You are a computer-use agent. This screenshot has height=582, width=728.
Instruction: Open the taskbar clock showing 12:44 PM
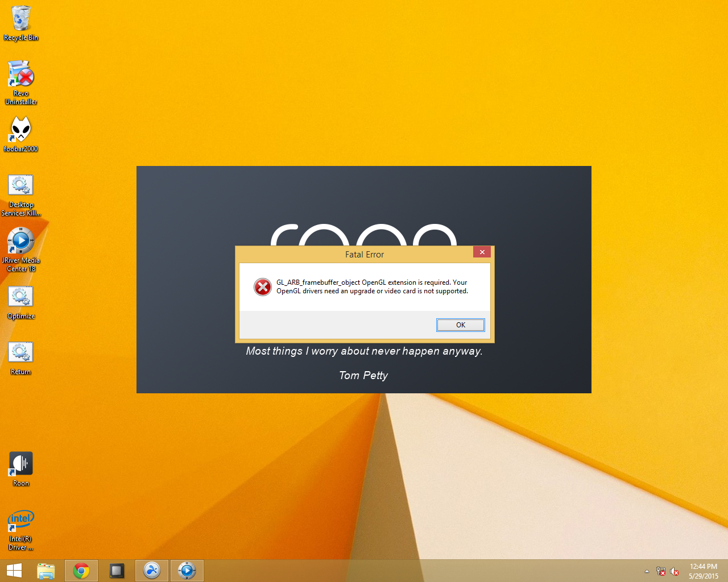[704, 571]
